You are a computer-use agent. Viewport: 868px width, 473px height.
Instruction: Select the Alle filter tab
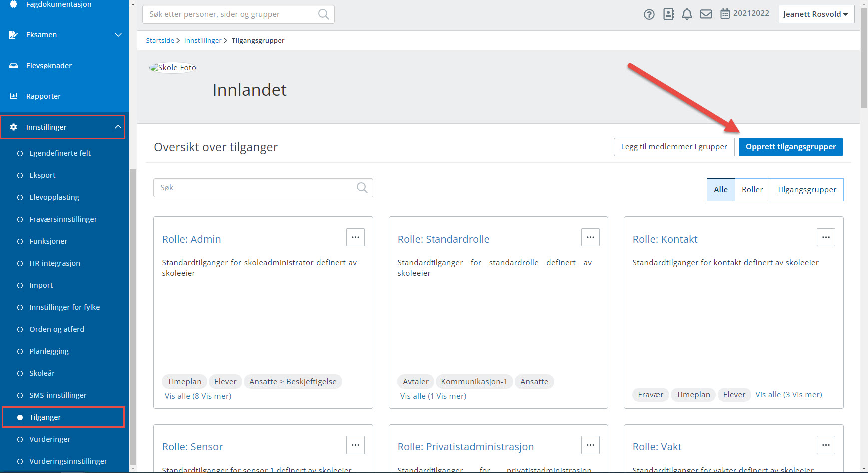[721, 190]
